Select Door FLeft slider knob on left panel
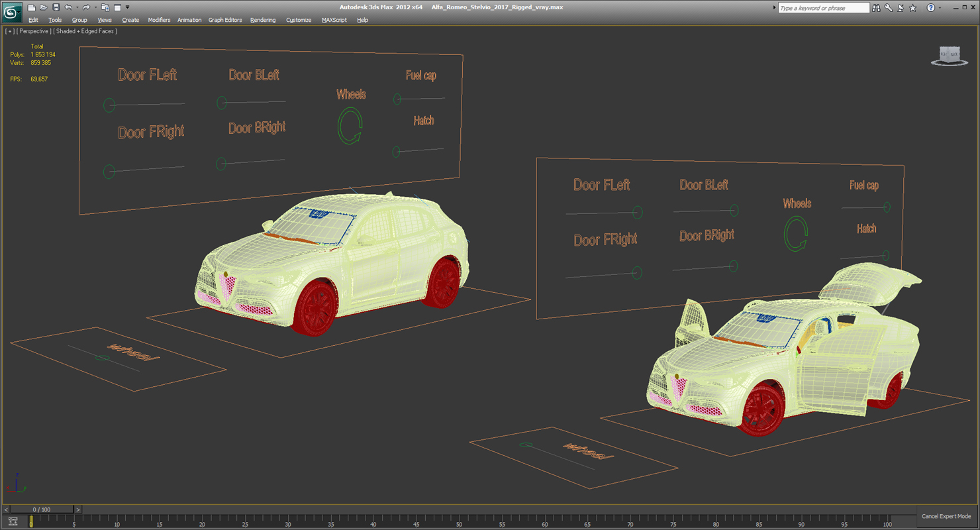Screen dimensions: 980x530 point(109,105)
